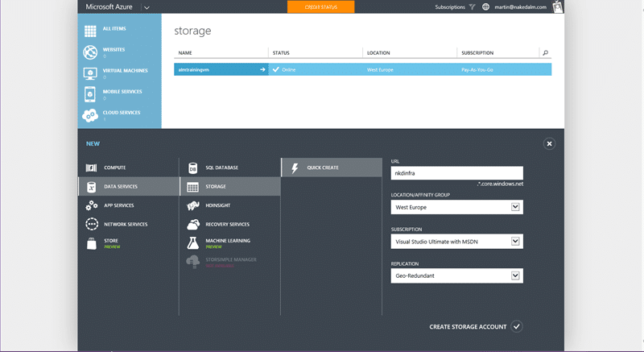Screen dimensions: 644x352
Task: Click the HDInsight elephant icon
Action: point(192,205)
